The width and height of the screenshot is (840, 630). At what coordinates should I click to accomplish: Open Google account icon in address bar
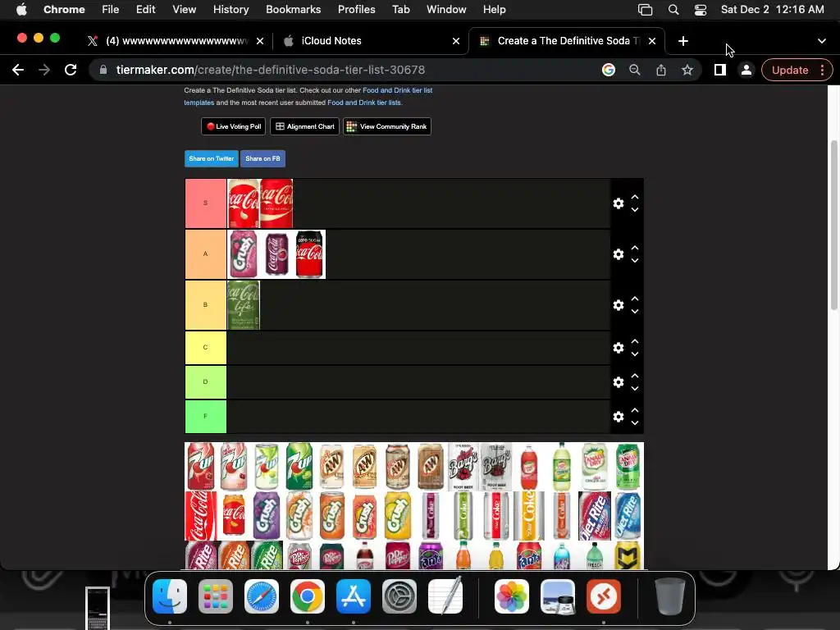pos(609,71)
